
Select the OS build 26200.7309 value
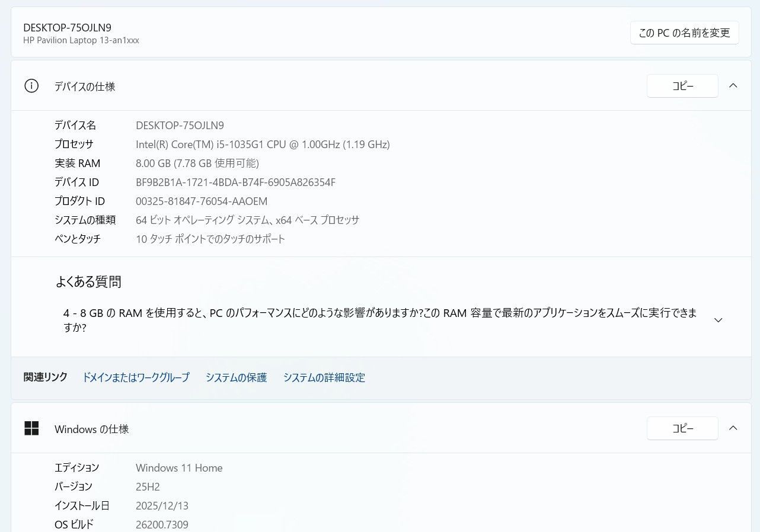[162, 524]
